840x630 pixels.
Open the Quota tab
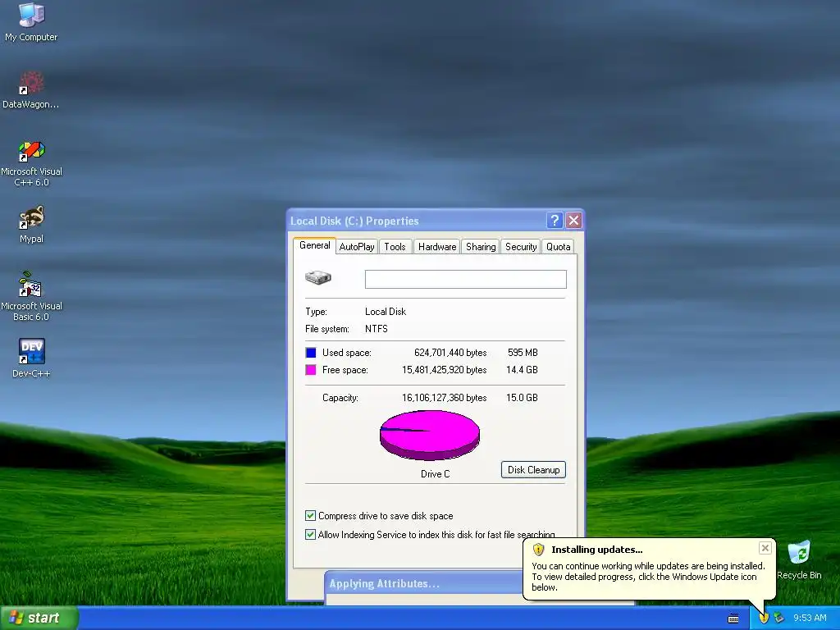coord(558,246)
